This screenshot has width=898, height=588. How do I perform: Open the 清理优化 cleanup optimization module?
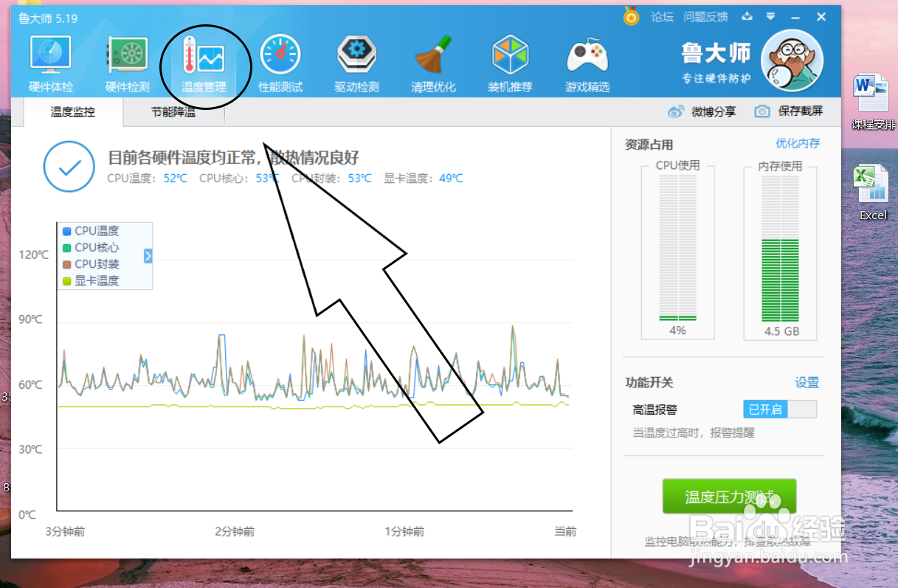pyautogui.click(x=434, y=65)
